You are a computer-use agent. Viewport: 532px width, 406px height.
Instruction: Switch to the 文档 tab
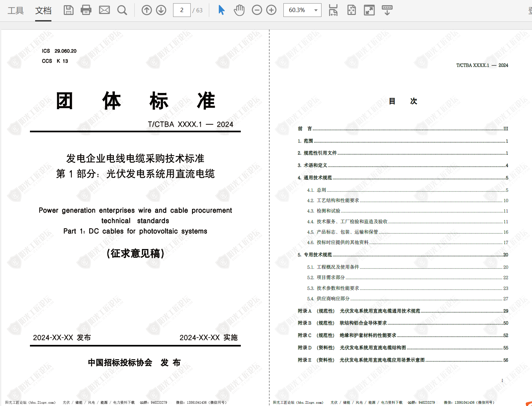pos(43,10)
